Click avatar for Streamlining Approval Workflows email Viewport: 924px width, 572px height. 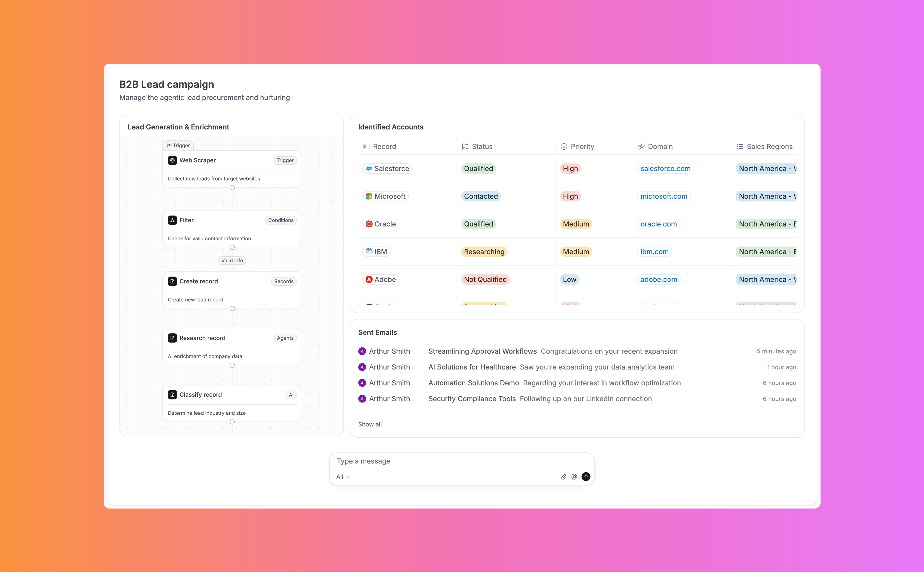click(362, 351)
